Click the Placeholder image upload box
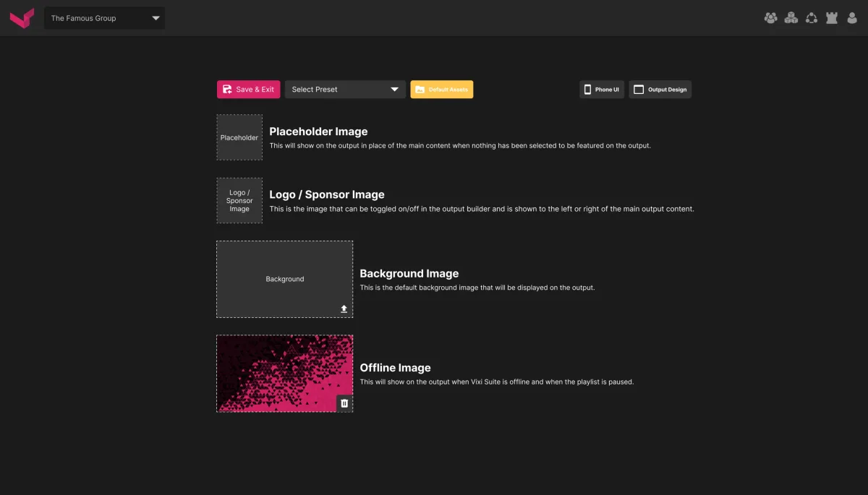This screenshot has height=495, width=868. (x=239, y=137)
